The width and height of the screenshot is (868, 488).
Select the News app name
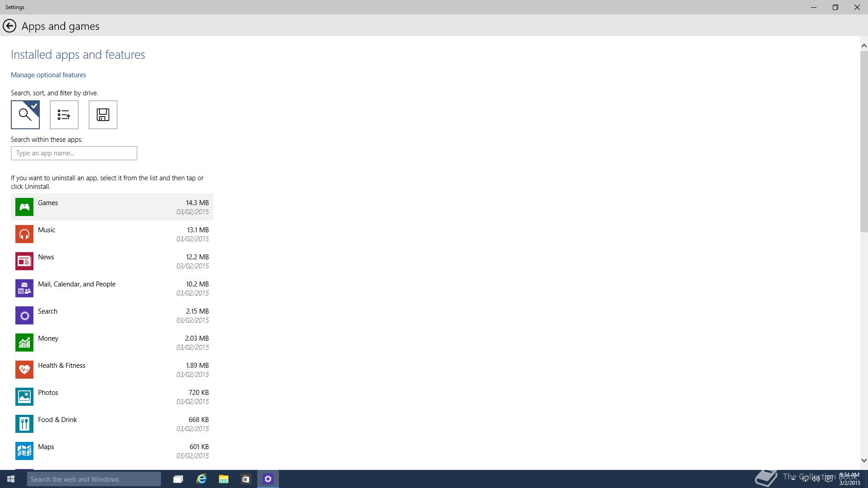click(x=46, y=257)
